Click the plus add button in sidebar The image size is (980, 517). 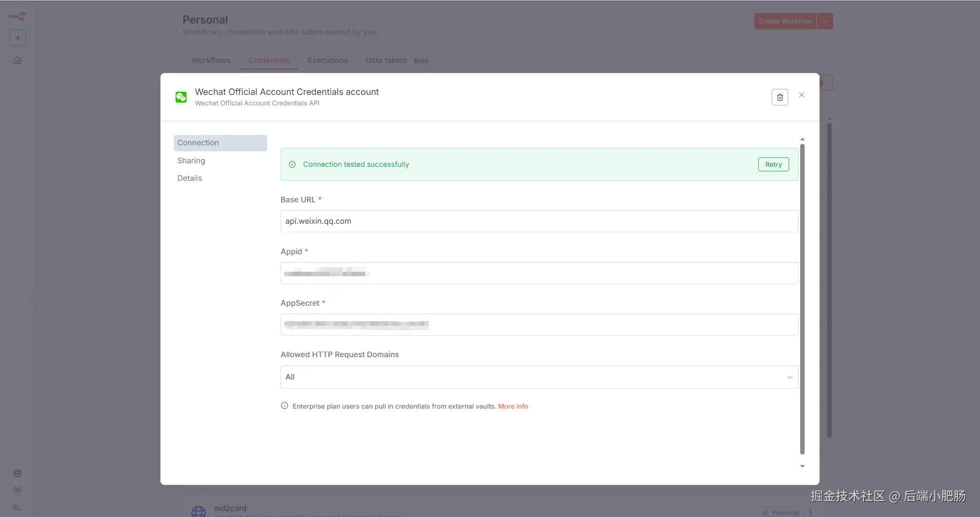17,37
